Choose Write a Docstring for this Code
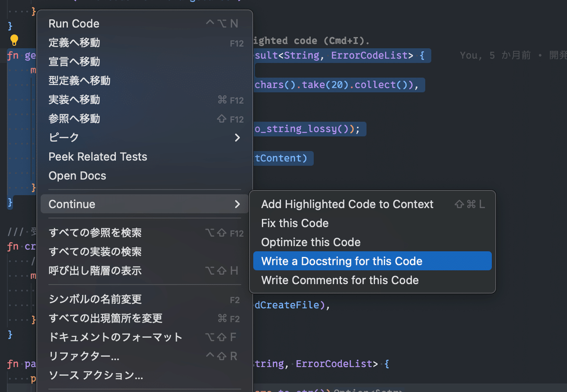 pyautogui.click(x=342, y=261)
